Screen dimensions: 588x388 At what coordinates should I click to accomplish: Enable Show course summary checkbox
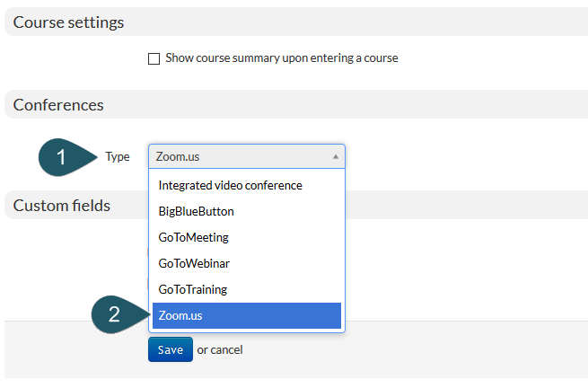[154, 59]
